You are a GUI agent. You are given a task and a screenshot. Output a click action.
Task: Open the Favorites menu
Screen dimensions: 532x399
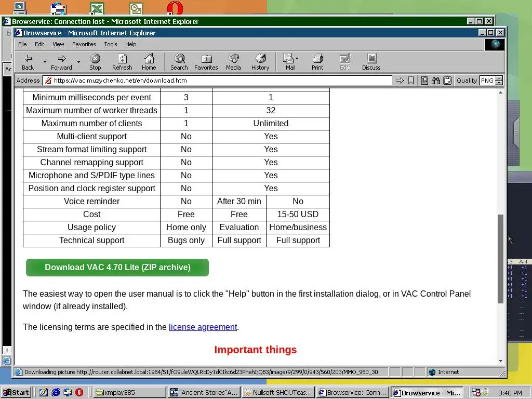point(84,44)
